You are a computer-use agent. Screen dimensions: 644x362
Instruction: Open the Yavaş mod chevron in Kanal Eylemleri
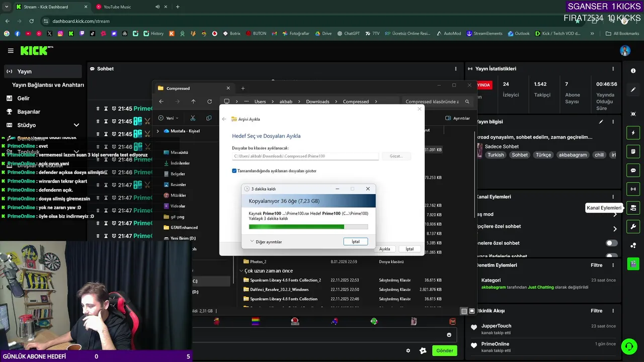pos(615,214)
